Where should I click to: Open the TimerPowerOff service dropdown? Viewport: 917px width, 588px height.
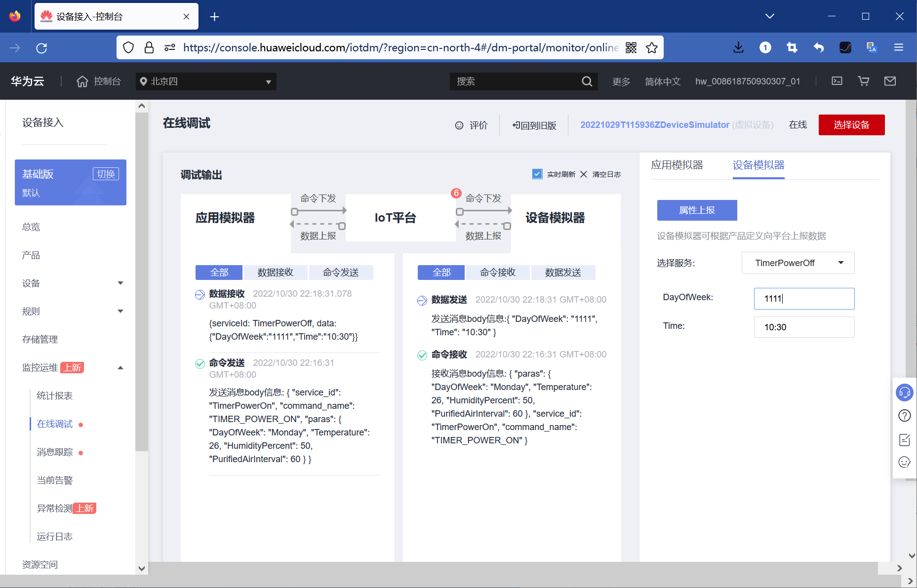(x=797, y=263)
